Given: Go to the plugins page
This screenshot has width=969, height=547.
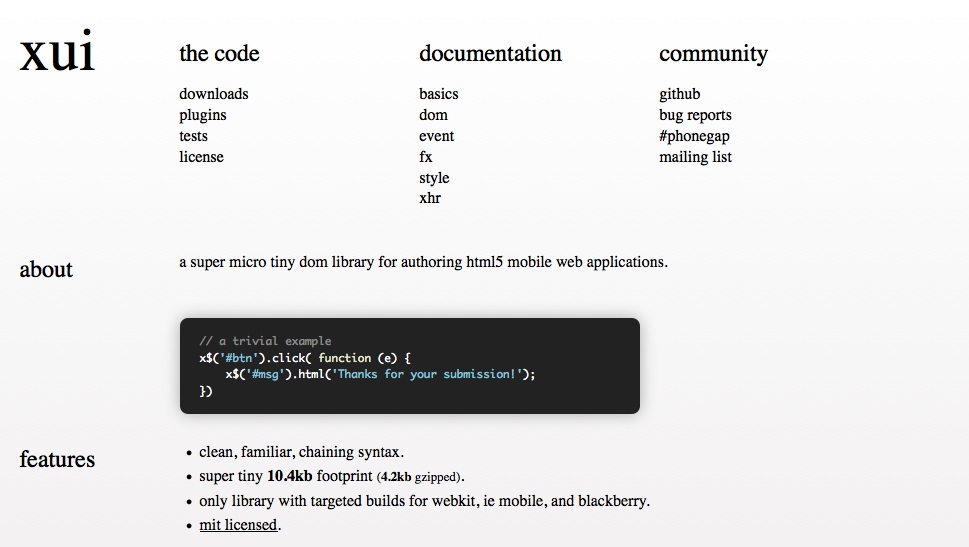Looking at the screenshot, I should point(202,115).
